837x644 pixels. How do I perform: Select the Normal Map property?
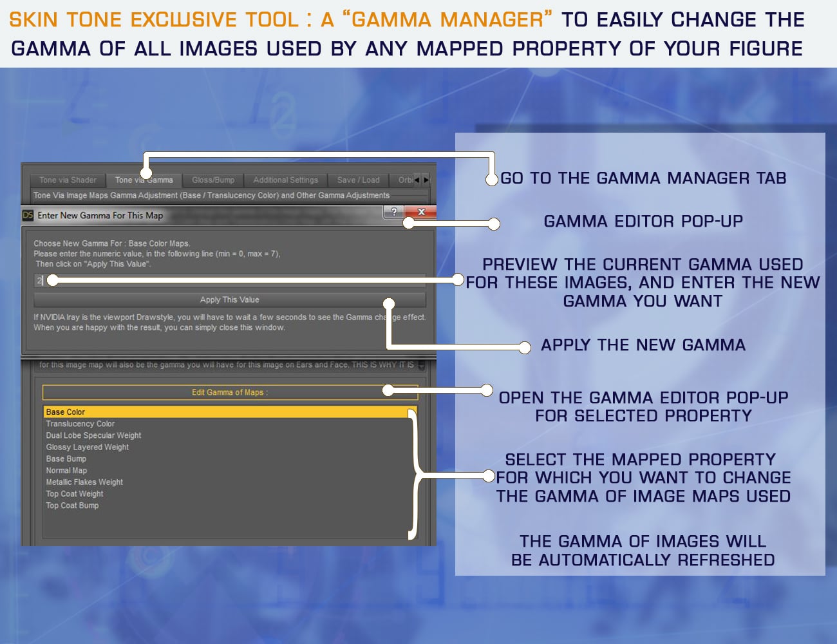(x=66, y=471)
